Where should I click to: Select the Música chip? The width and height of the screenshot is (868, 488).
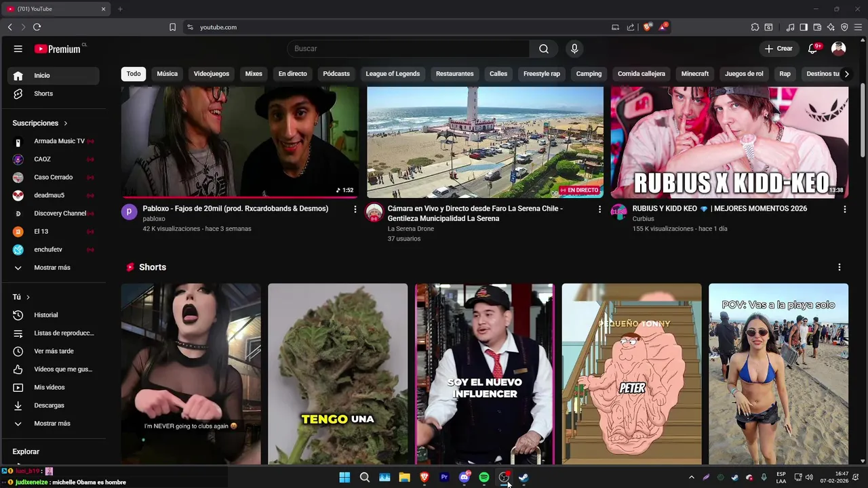[x=167, y=74]
